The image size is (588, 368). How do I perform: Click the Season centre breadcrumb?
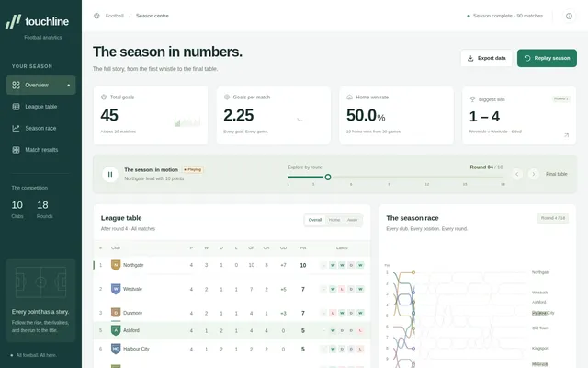[153, 16]
